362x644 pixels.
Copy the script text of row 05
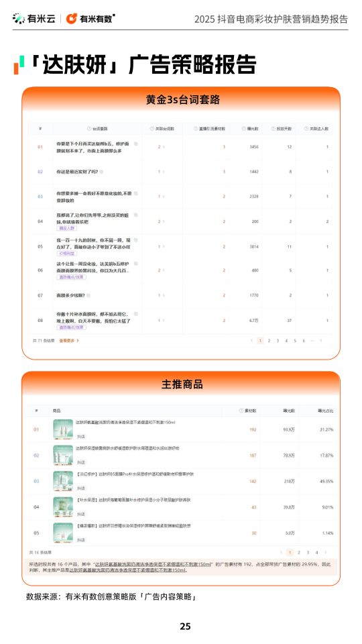click(x=136, y=240)
